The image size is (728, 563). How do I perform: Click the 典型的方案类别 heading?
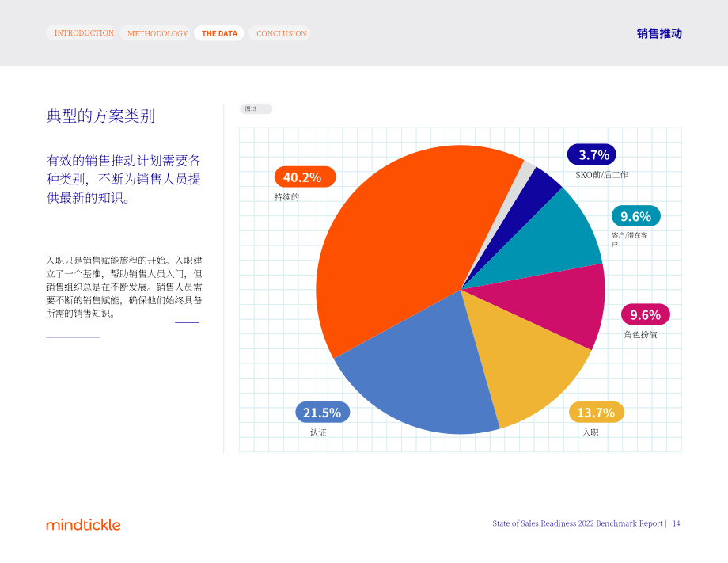(x=100, y=116)
